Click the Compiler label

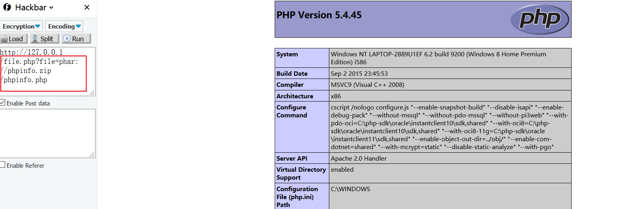[x=290, y=85]
